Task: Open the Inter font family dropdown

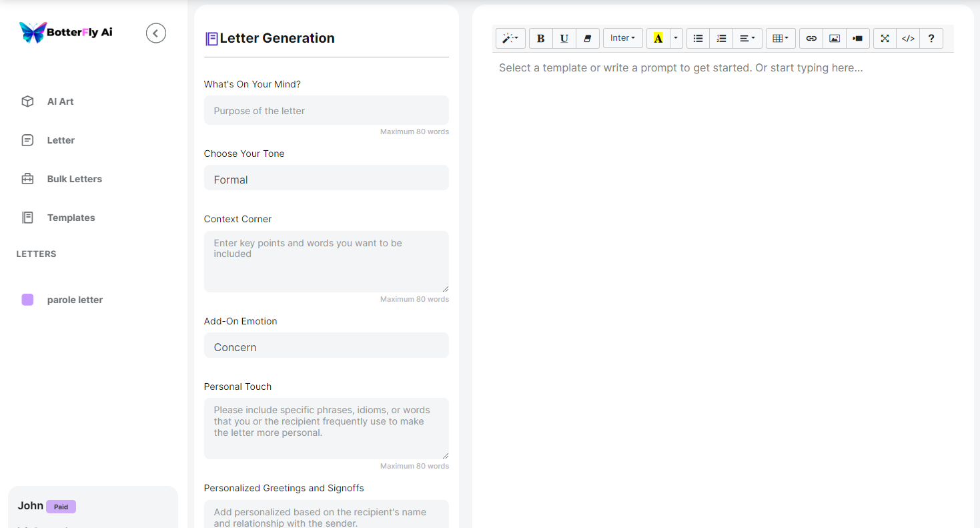Action: pyautogui.click(x=622, y=39)
